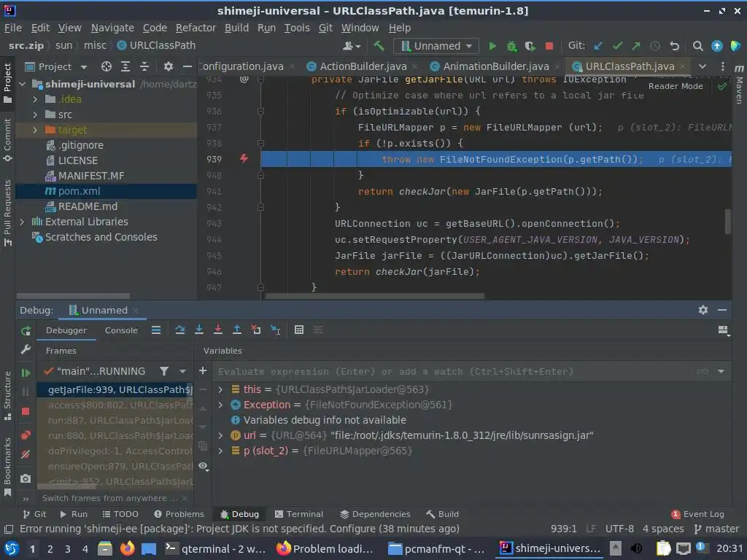The width and height of the screenshot is (747, 560).
Task: Stop the process with red square in top toolbar
Action: [x=549, y=46]
